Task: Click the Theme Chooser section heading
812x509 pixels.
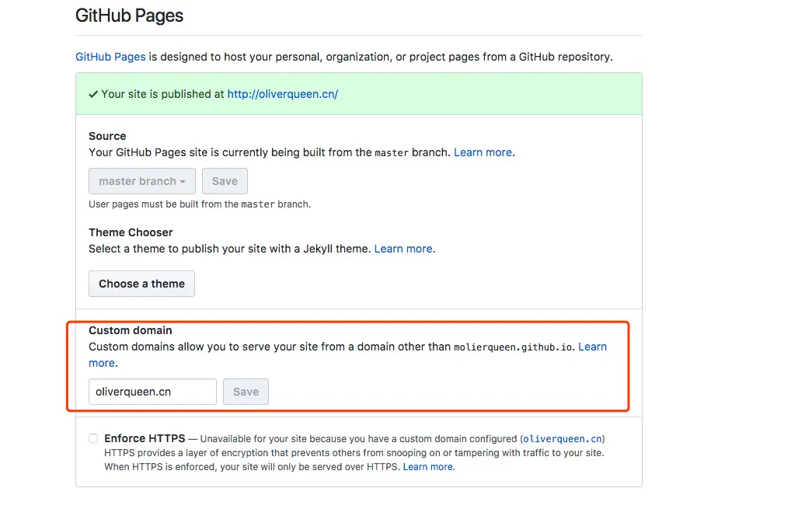Action: point(131,232)
